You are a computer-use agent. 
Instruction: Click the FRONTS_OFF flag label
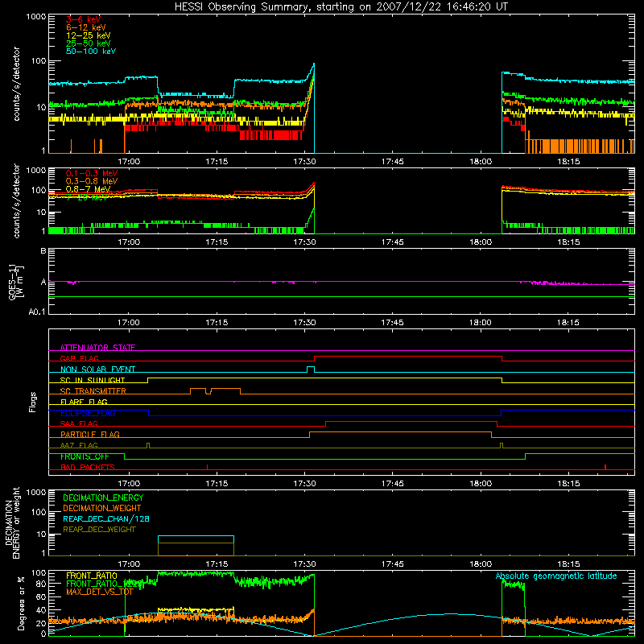click(x=85, y=456)
